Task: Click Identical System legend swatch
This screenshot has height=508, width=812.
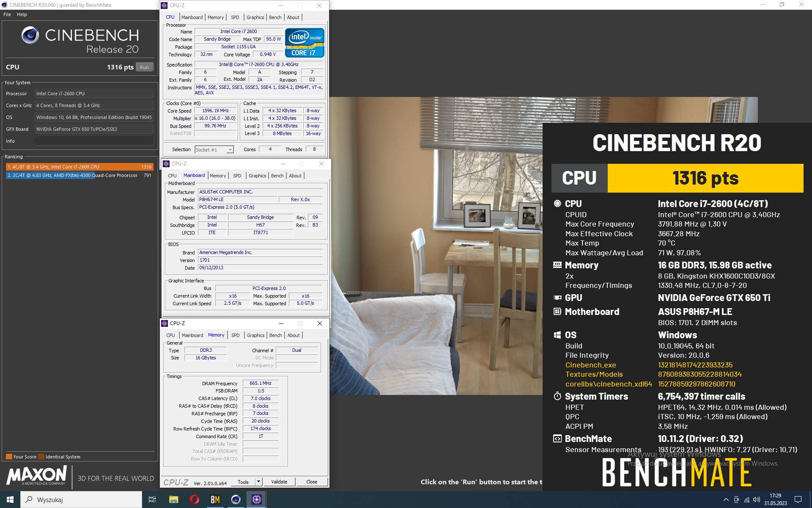Action: pos(41,457)
